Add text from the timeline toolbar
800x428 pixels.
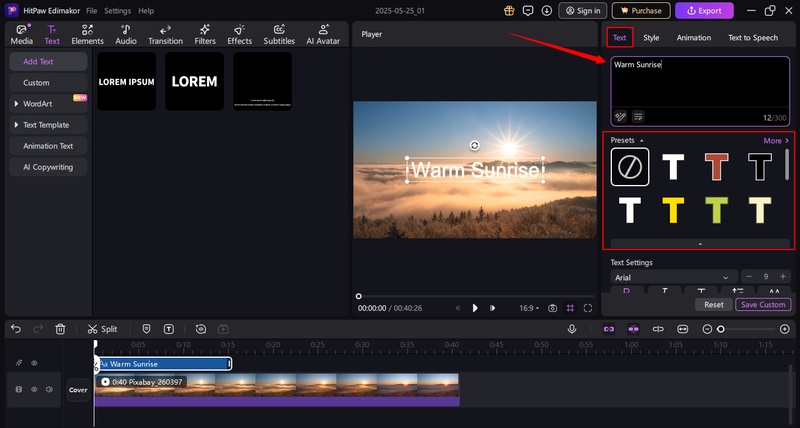click(x=169, y=329)
